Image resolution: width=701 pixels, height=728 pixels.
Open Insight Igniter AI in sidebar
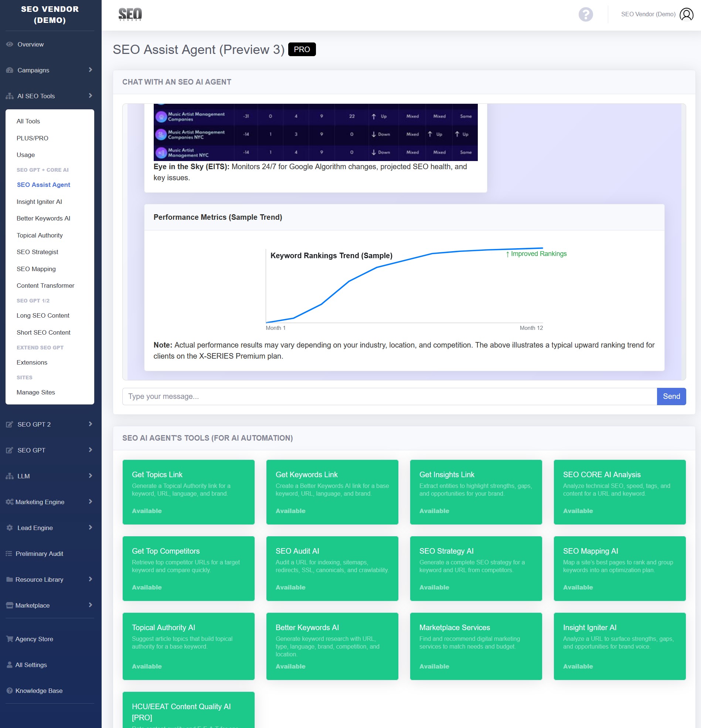[x=40, y=202]
